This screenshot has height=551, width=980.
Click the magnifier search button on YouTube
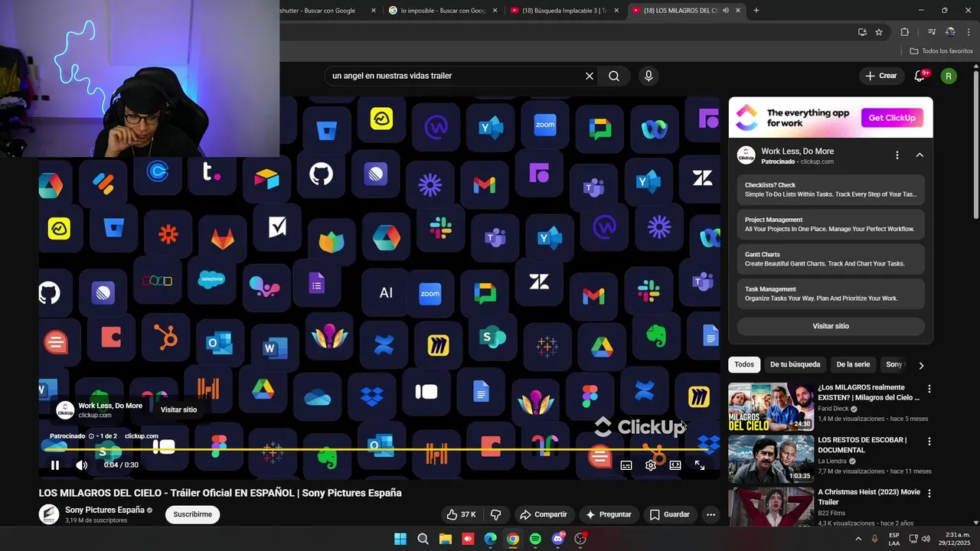pyautogui.click(x=614, y=76)
